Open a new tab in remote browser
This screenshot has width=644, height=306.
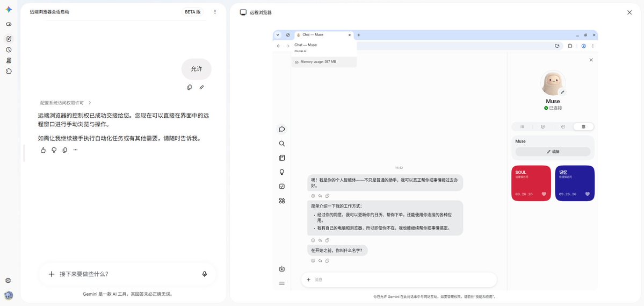click(x=359, y=35)
